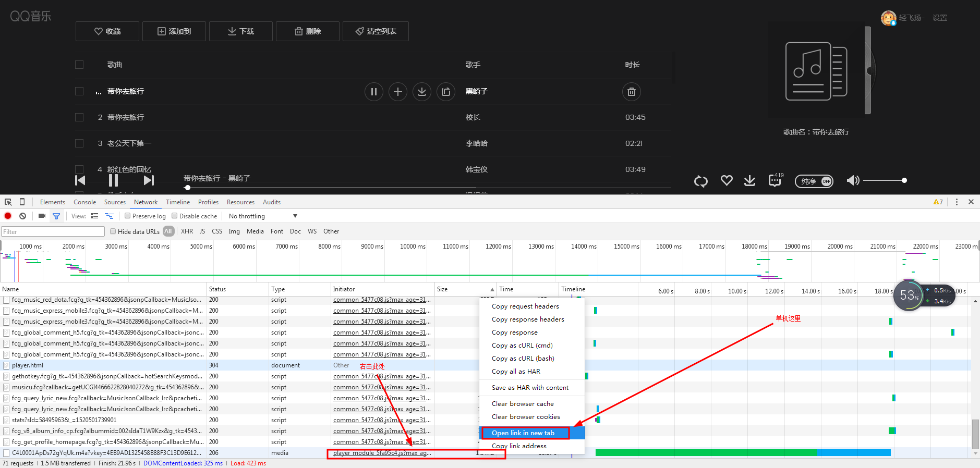
Task: Toggle the network overview view icon
Action: click(x=109, y=216)
